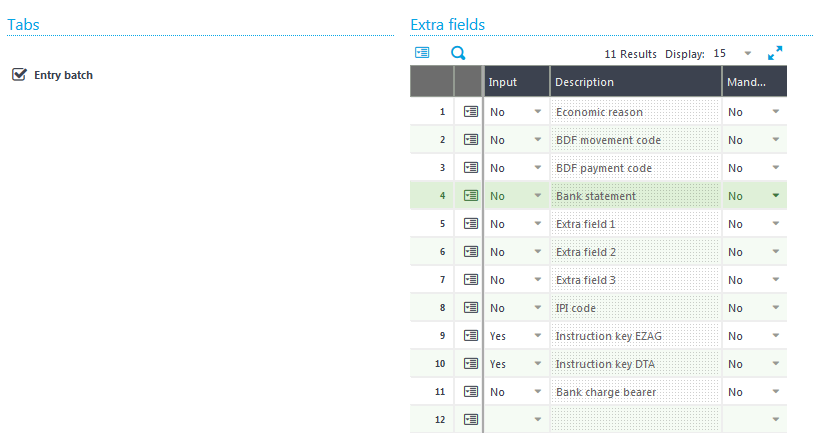The image size is (818, 434).
Task: Open row actions icon for Economic reason
Action: pos(471,112)
